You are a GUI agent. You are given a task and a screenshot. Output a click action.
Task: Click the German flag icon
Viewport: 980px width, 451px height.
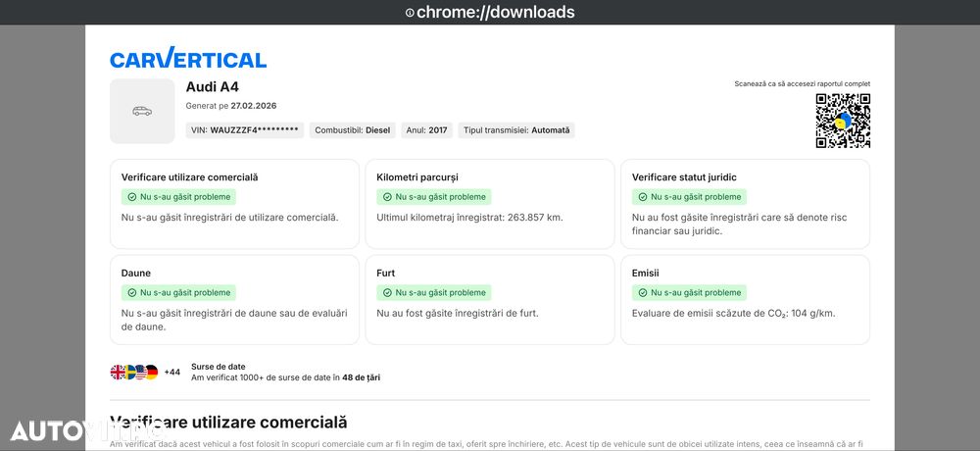152,372
